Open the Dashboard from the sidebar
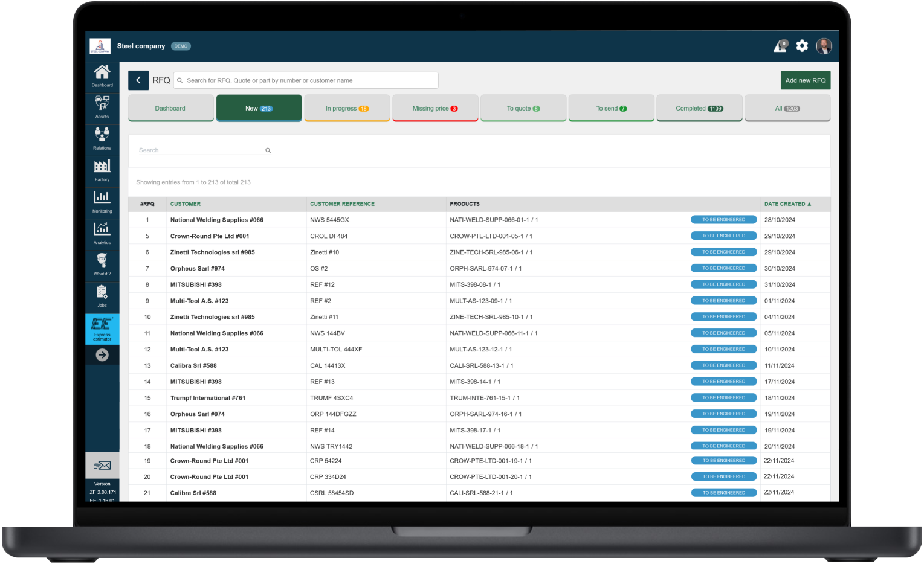The image size is (924, 564). pyautogui.click(x=102, y=75)
